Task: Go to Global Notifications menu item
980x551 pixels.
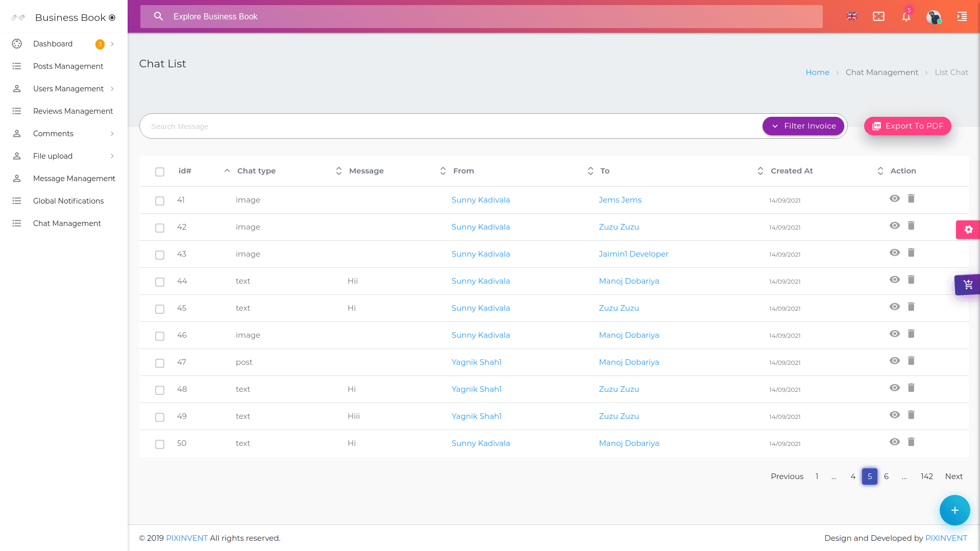Action: click(x=68, y=201)
